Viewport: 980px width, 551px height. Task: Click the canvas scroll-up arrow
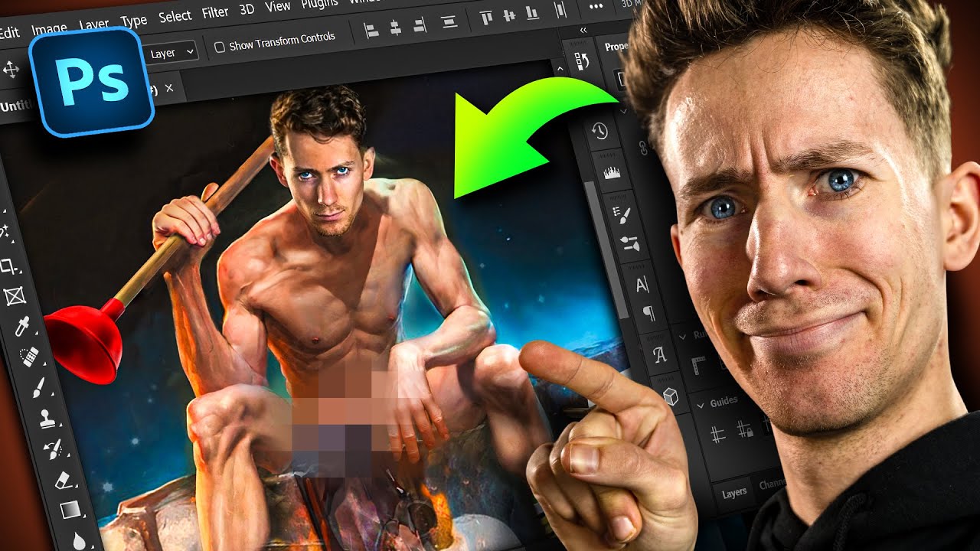pyautogui.click(x=560, y=70)
